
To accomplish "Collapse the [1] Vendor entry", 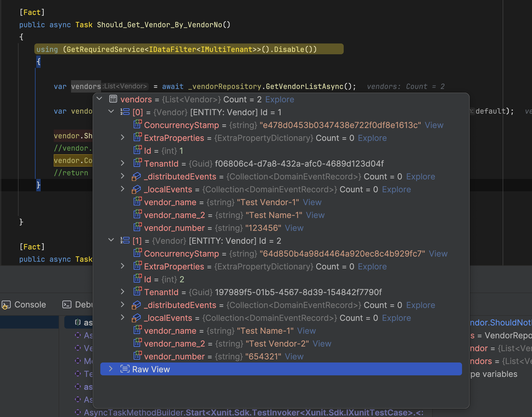I will coord(111,240).
